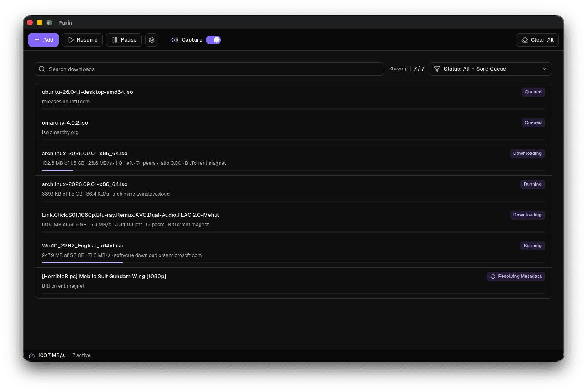The width and height of the screenshot is (587, 392).
Task: Click the Add download button
Action: click(x=43, y=40)
